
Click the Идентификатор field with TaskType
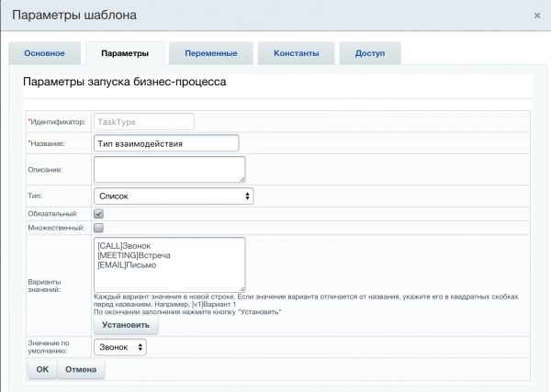tap(143, 121)
